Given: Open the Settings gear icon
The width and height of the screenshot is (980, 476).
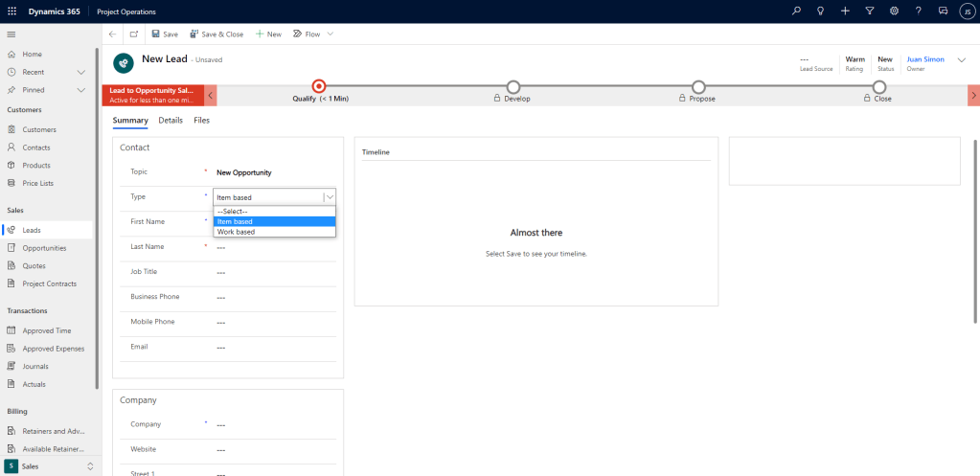Looking at the screenshot, I should [894, 11].
